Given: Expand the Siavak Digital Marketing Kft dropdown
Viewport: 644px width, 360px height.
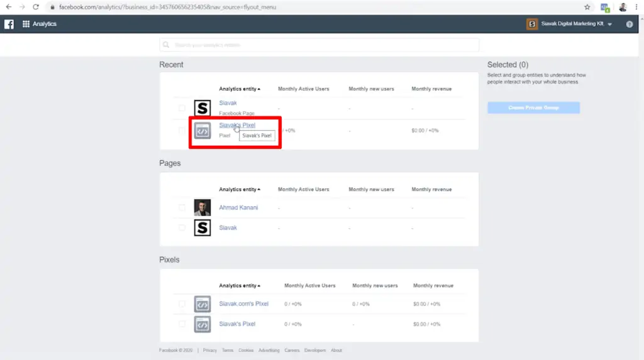Looking at the screenshot, I should click(609, 25).
